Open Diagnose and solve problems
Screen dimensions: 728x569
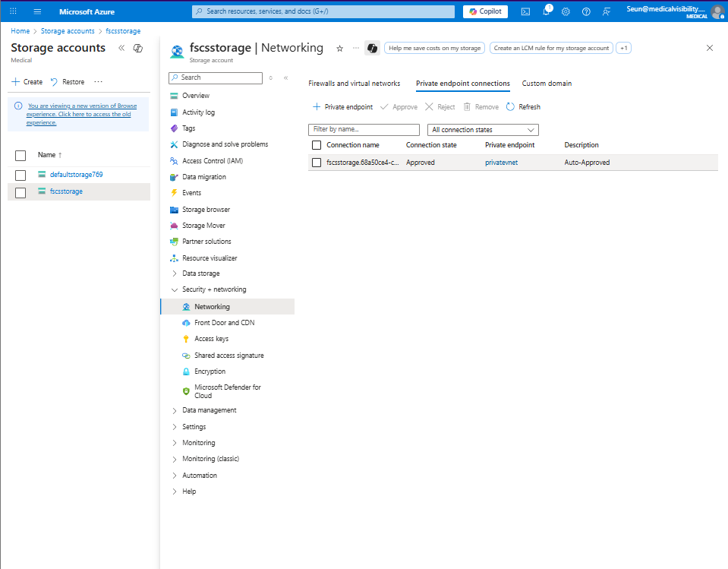point(225,144)
